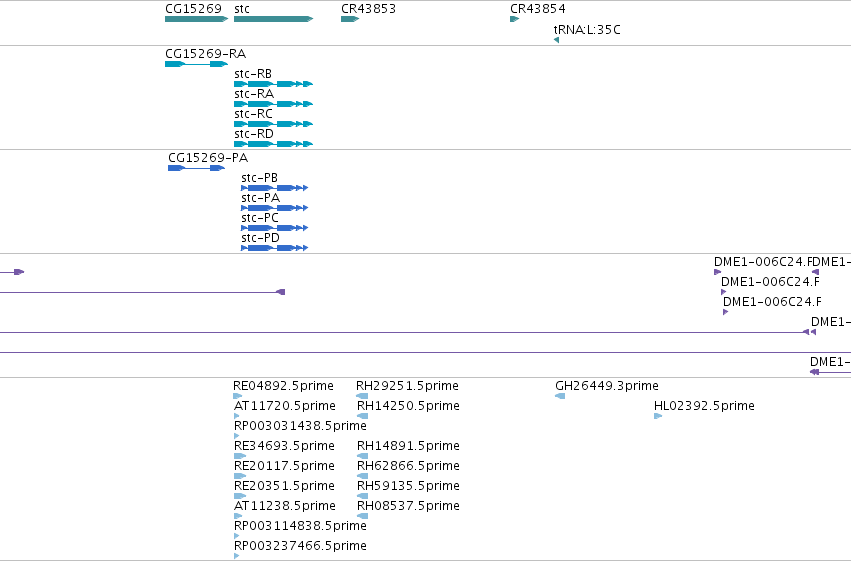851x561 pixels.
Task: Select the RE34693.5prime EST label
Action: pyautogui.click(x=284, y=446)
